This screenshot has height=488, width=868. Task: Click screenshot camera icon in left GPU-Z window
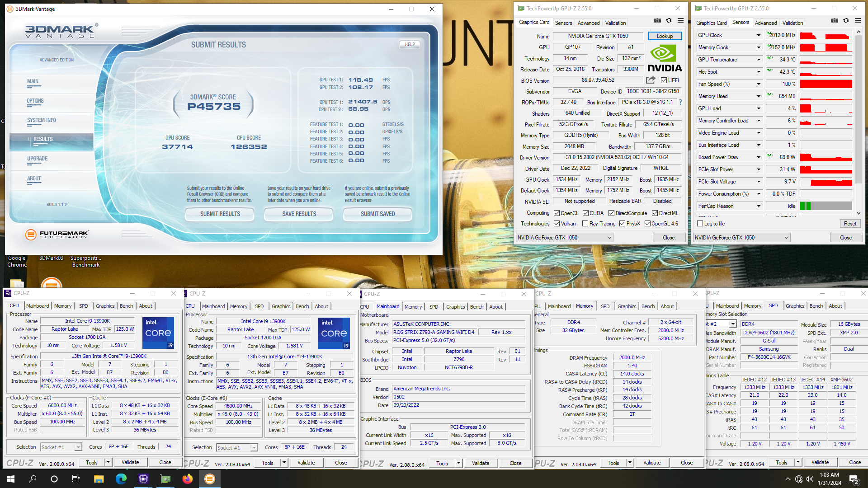pos(657,20)
